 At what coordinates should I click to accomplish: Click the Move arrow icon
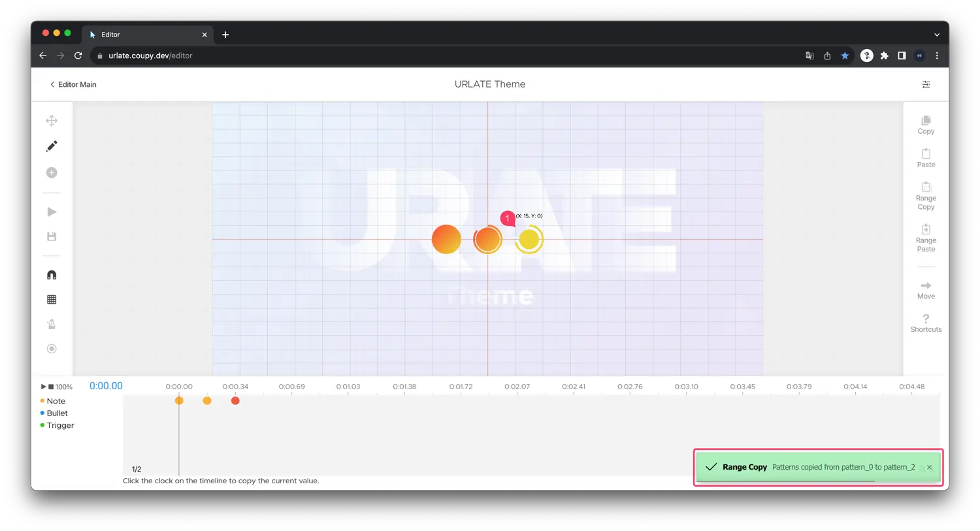coord(926,285)
